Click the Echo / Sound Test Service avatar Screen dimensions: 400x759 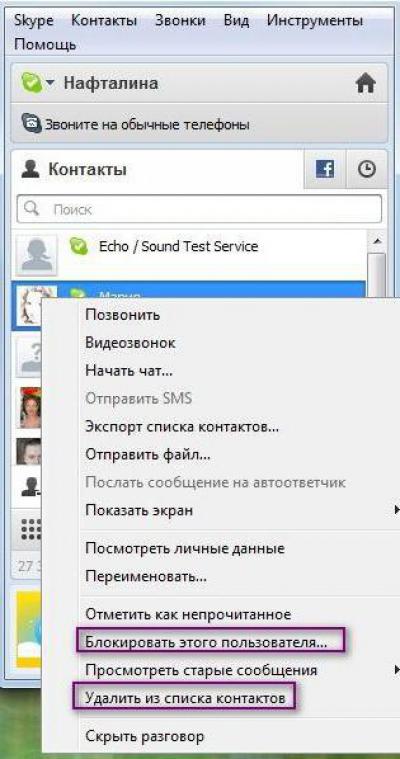(x=36, y=254)
